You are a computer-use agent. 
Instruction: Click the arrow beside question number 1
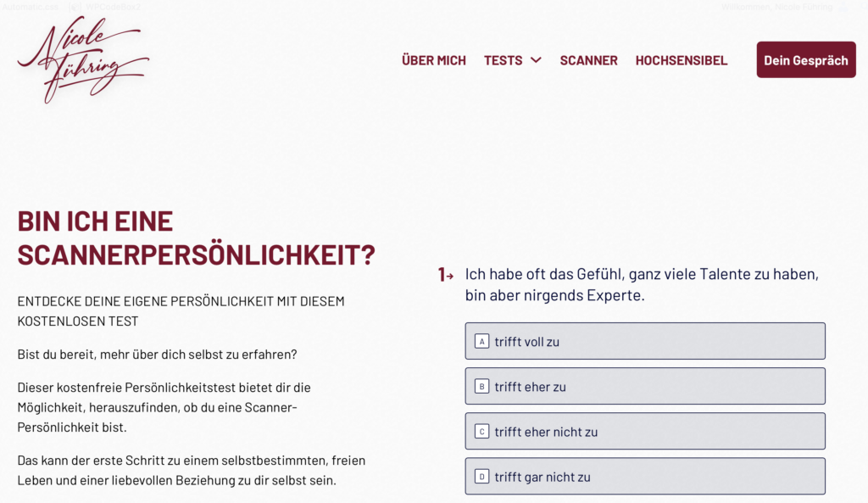(452, 274)
